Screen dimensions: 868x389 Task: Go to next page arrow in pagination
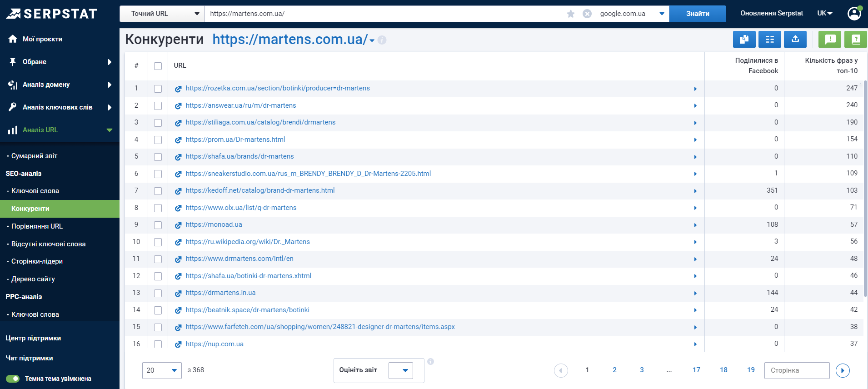pos(842,370)
